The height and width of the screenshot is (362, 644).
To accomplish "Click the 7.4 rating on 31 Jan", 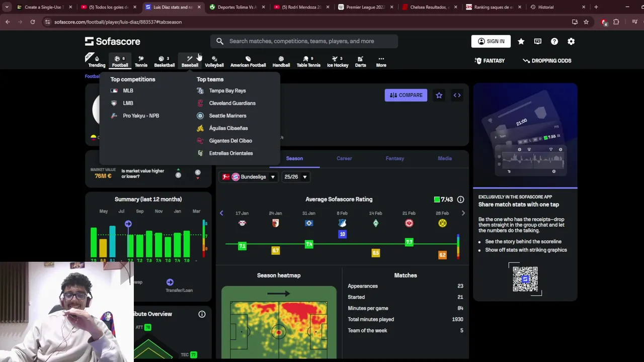I will point(309,244).
